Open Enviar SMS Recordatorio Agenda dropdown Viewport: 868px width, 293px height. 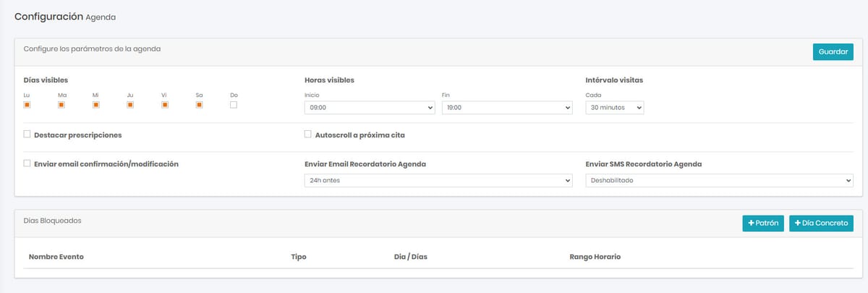(x=719, y=180)
